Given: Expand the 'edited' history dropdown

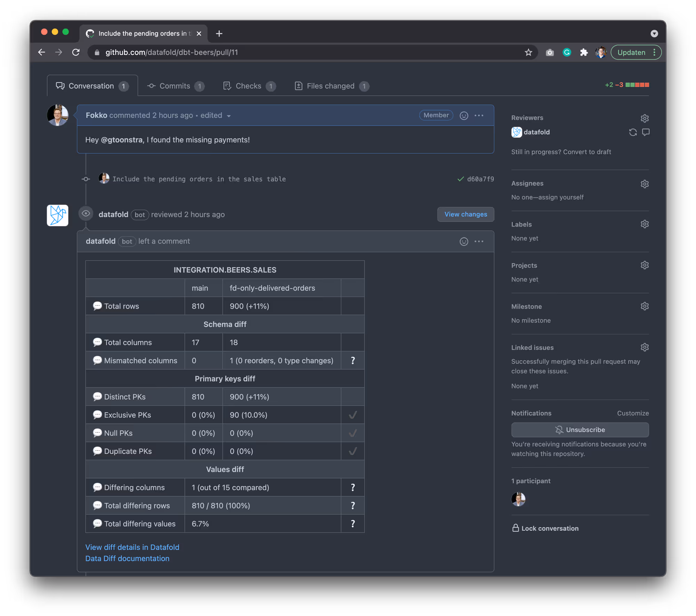Looking at the screenshot, I should point(215,115).
